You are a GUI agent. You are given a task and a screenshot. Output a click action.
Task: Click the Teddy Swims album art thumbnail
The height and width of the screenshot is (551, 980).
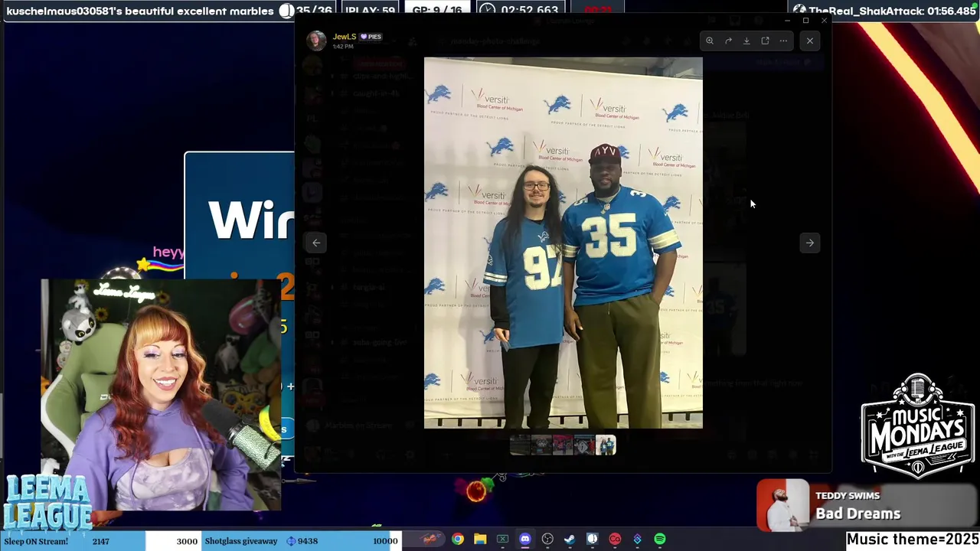pos(782,505)
